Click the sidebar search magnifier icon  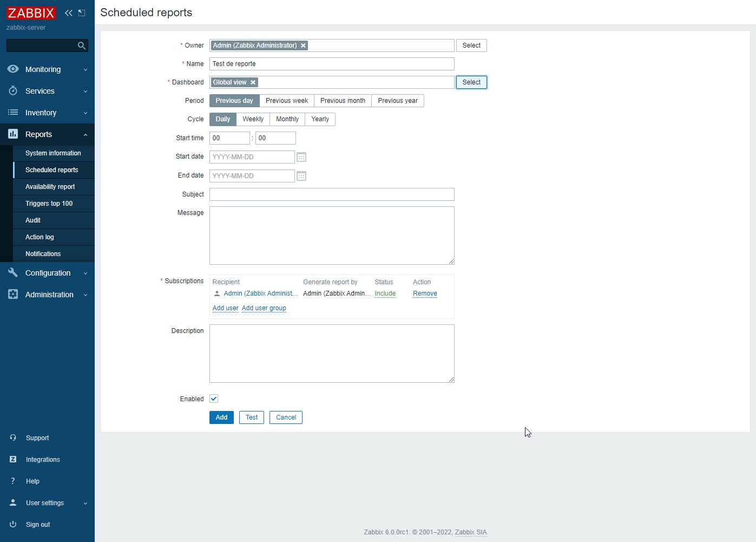[82, 45]
